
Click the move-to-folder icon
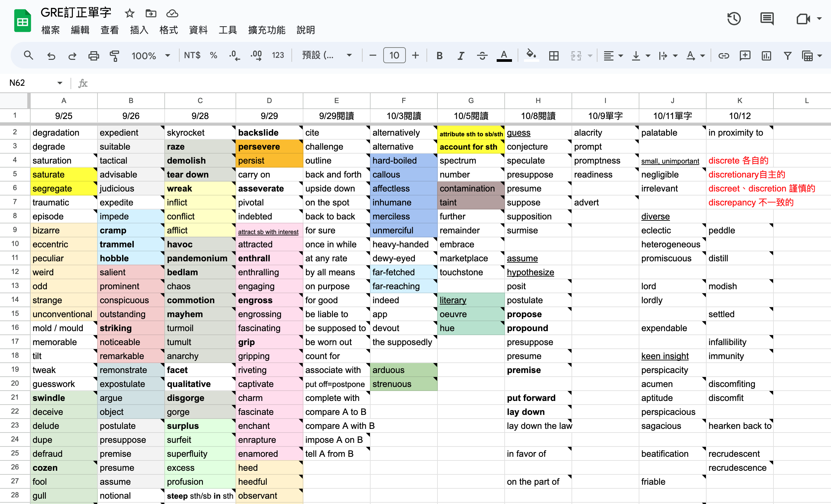pos(151,14)
